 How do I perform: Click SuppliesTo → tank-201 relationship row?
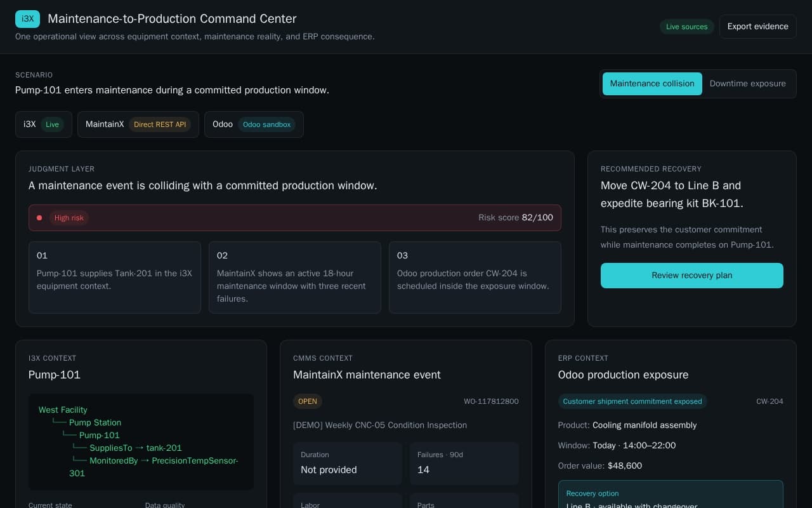(x=136, y=448)
